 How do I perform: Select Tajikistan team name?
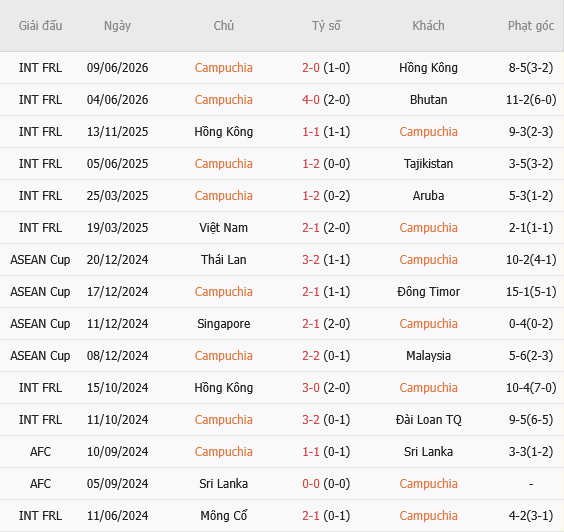tap(428, 164)
